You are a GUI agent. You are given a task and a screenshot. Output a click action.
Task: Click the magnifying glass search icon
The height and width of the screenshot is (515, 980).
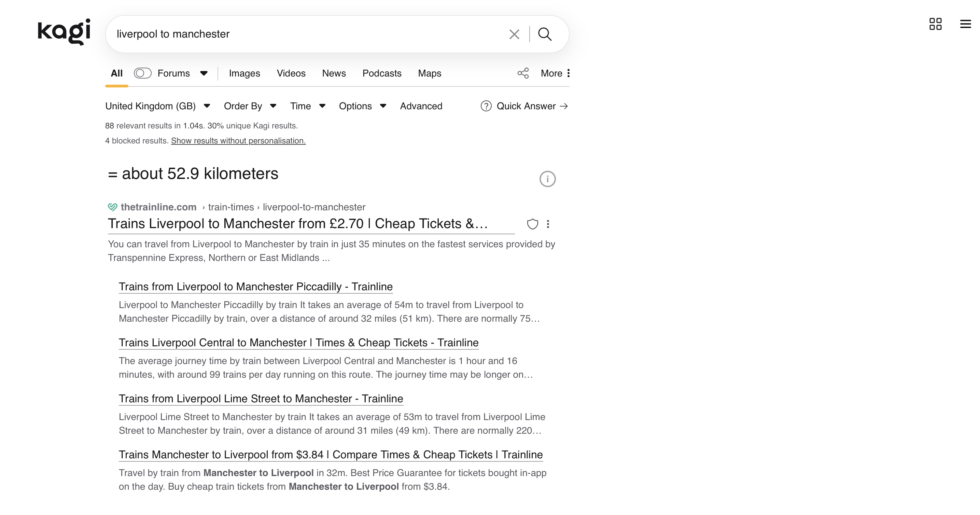pyautogui.click(x=545, y=34)
